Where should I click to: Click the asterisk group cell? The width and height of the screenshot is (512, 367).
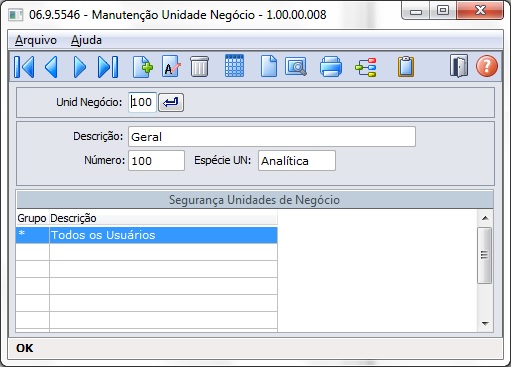pos(33,235)
